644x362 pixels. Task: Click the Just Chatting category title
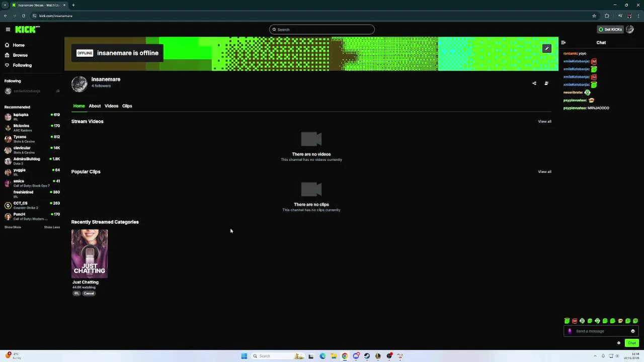[x=86, y=283]
